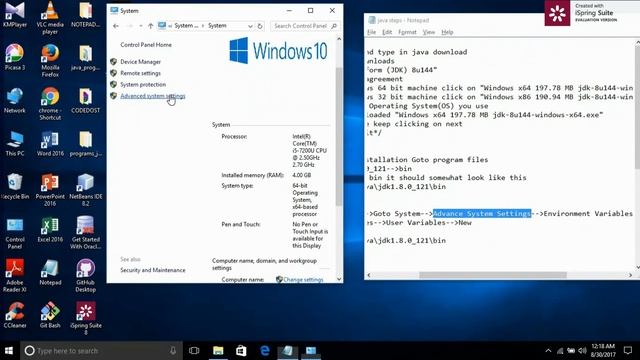Click the microphone icon in search box

point(173,351)
